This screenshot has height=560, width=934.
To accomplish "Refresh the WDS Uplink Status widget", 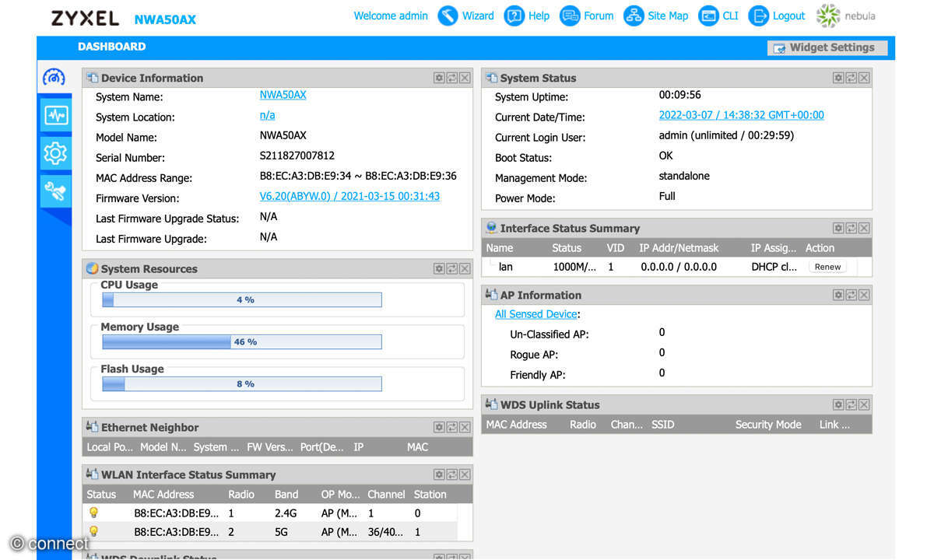I will [x=851, y=404].
